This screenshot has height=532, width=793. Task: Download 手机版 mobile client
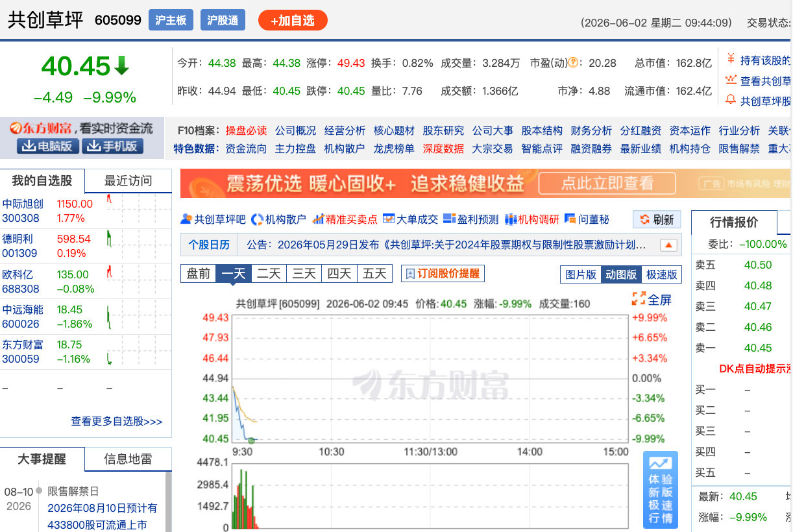tap(112, 146)
